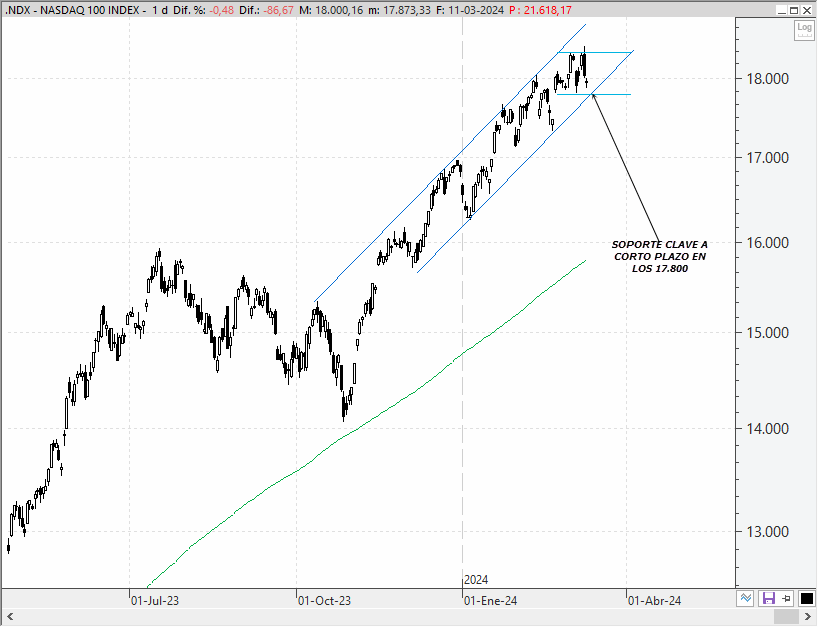Toggle the Log scale button
Screen dimensions: 818x627
point(804,30)
